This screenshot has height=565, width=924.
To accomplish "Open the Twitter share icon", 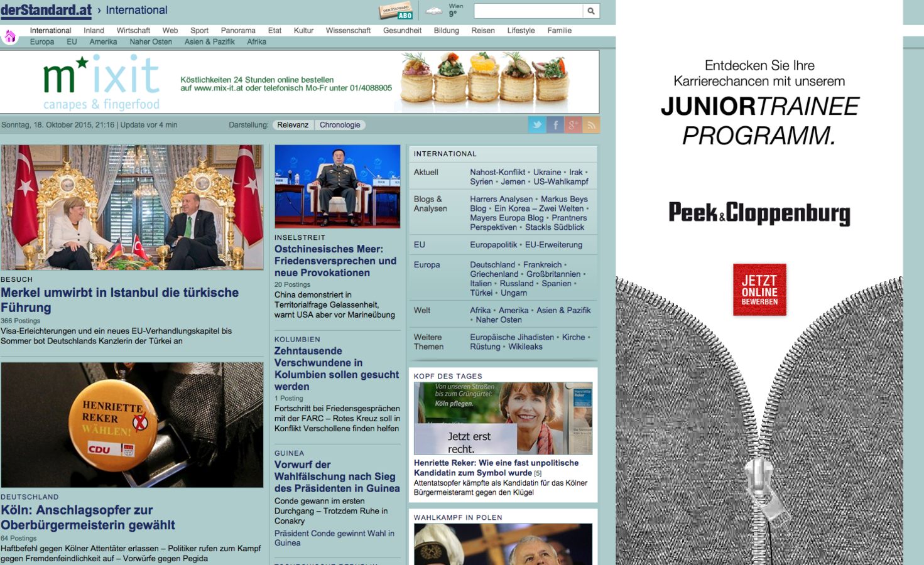I will tap(537, 125).
